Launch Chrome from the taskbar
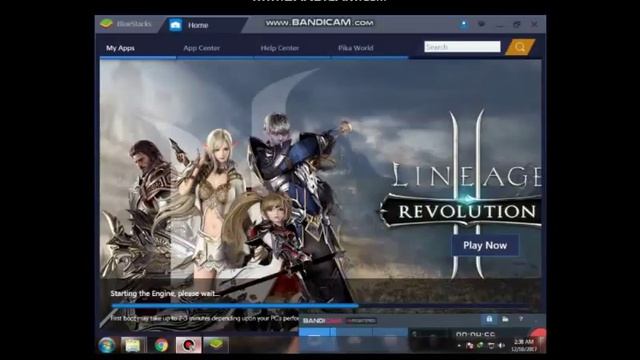The width and height of the screenshot is (640, 360). [x=161, y=345]
